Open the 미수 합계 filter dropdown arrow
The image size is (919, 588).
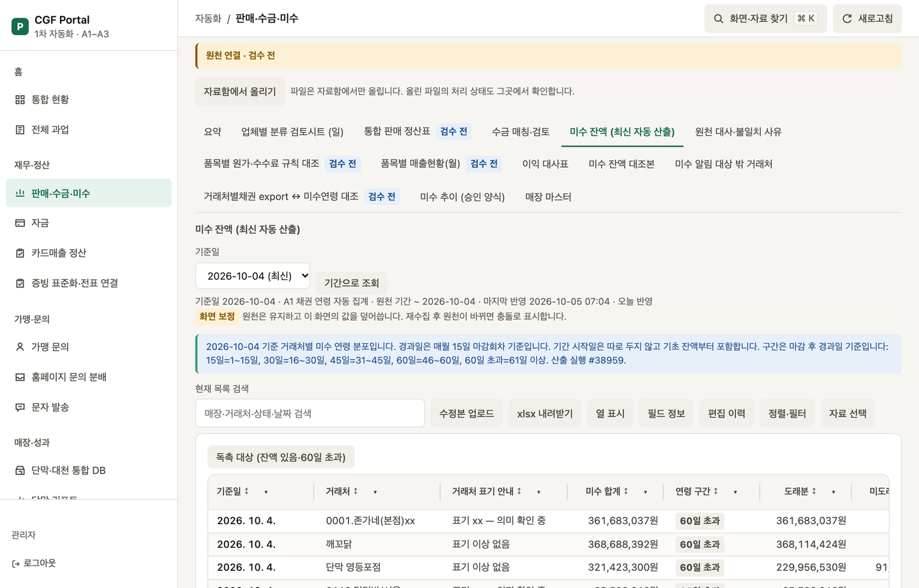(645, 492)
